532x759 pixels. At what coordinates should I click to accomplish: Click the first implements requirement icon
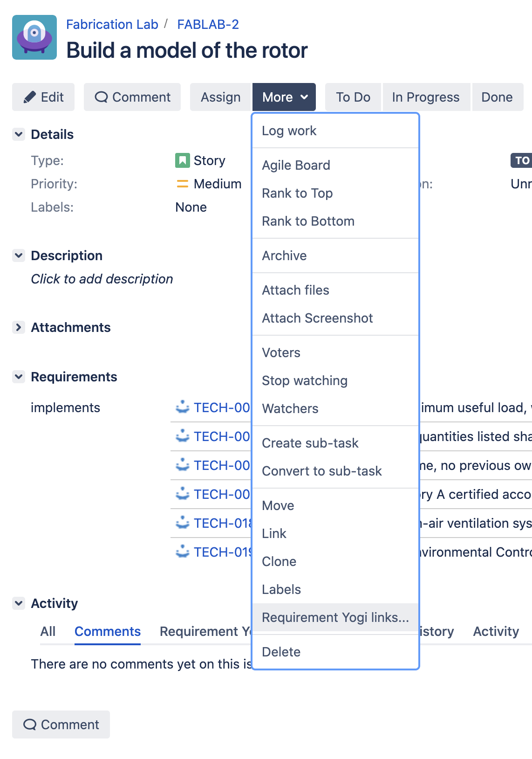pyautogui.click(x=182, y=407)
